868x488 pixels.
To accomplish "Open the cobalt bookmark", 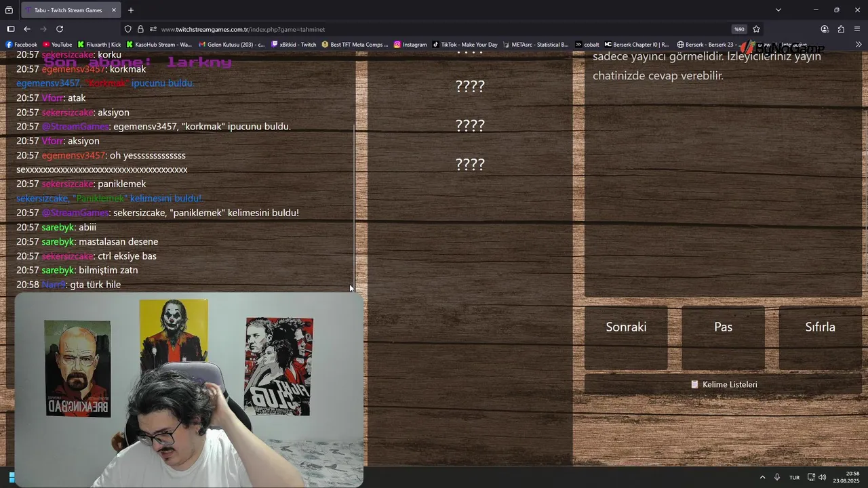I will [587, 45].
